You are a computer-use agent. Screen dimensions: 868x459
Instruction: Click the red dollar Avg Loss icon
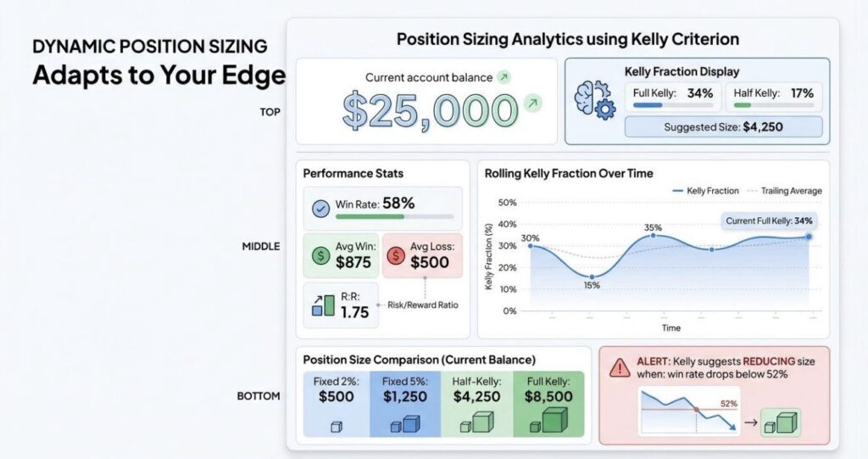tap(396, 255)
